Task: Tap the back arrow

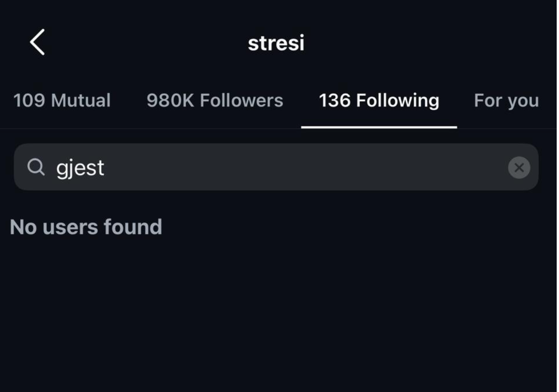Action: click(37, 43)
